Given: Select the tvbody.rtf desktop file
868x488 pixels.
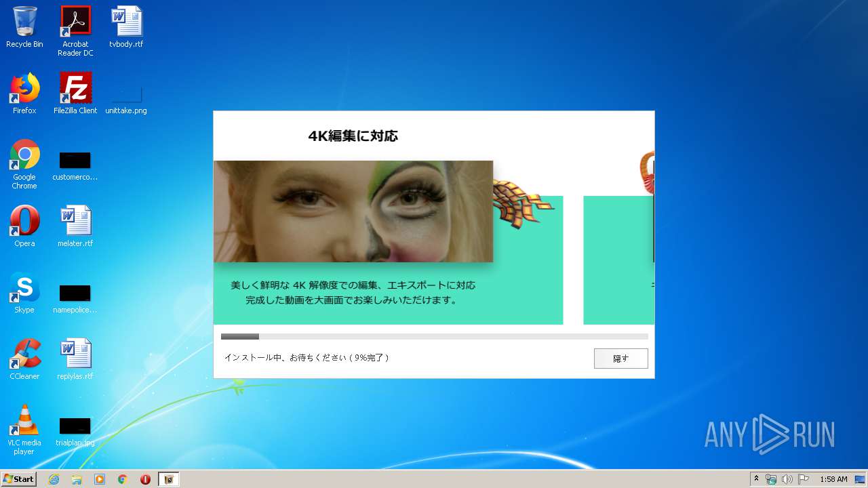Looking at the screenshot, I should pos(126,27).
